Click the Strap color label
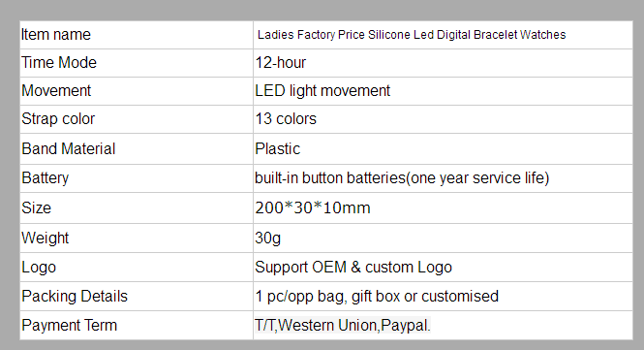The width and height of the screenshot is (644, 350). 58,119
